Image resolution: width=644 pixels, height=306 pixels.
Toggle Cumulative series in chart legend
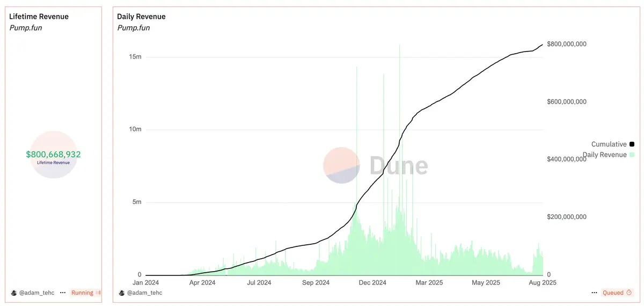click(609, 144)
